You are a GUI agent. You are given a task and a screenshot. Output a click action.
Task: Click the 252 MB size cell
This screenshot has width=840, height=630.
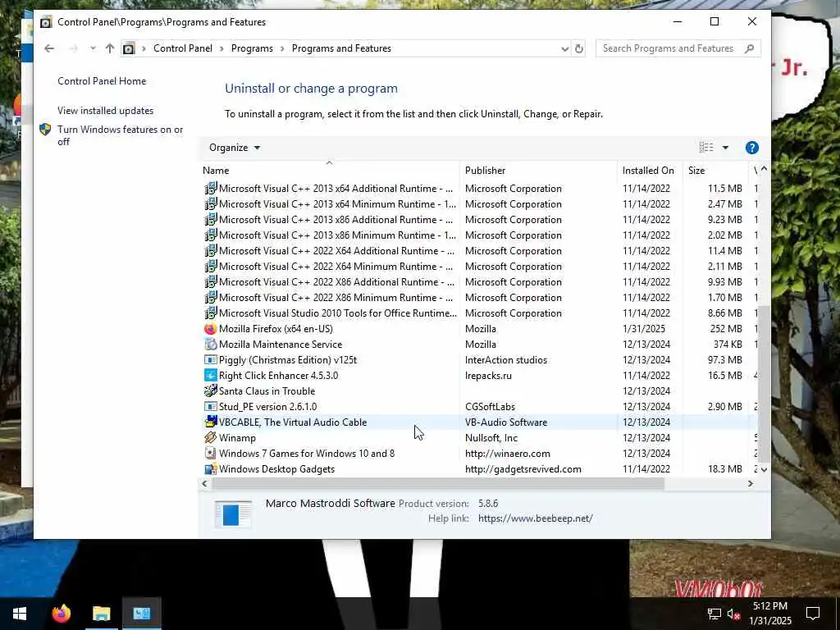pyautogui.click(x=726, y=329)
